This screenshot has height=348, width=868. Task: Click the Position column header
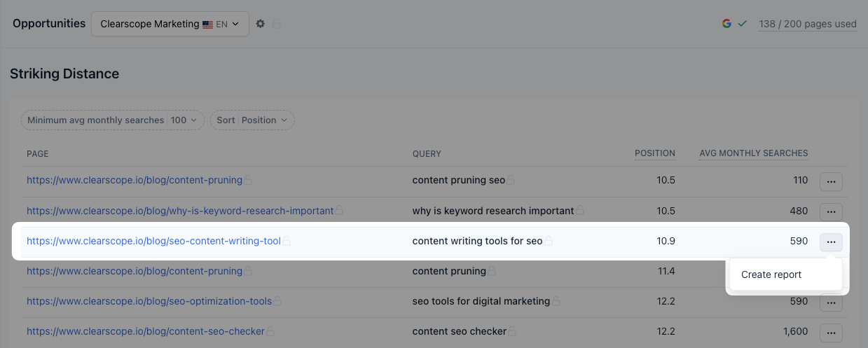coord(654,153)
